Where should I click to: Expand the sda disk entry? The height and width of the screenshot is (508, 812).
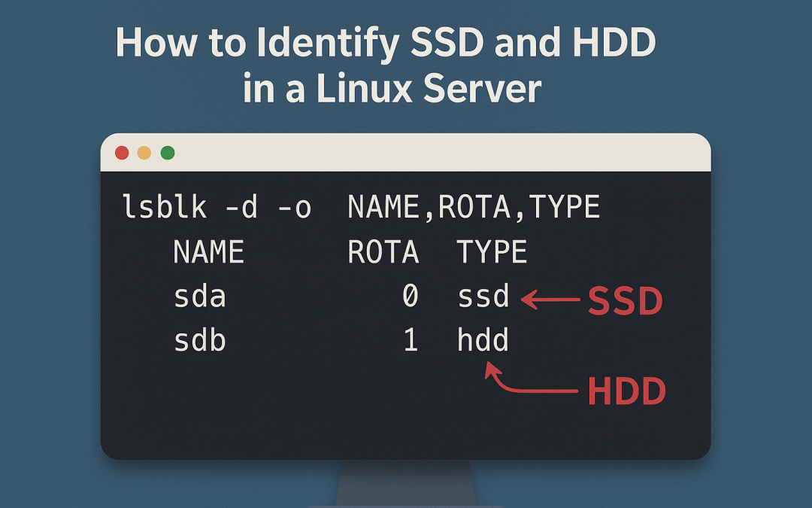200,296
